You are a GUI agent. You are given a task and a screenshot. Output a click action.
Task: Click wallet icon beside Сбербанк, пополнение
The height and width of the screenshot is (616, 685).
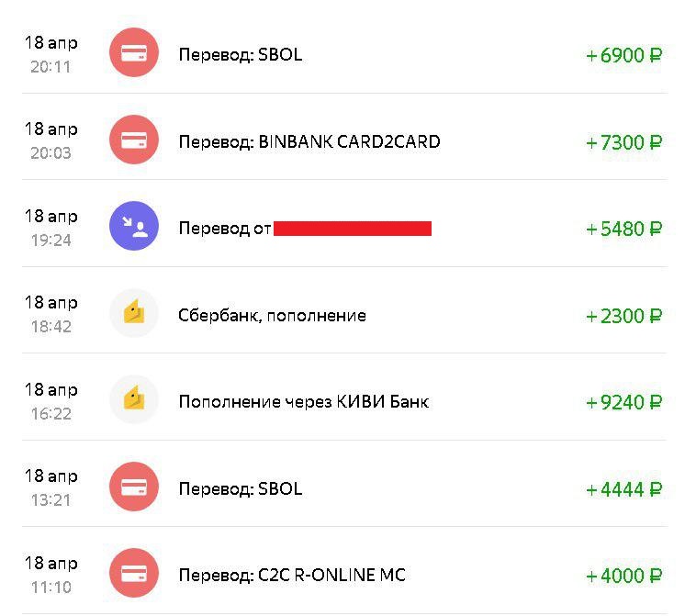[134, 314]
